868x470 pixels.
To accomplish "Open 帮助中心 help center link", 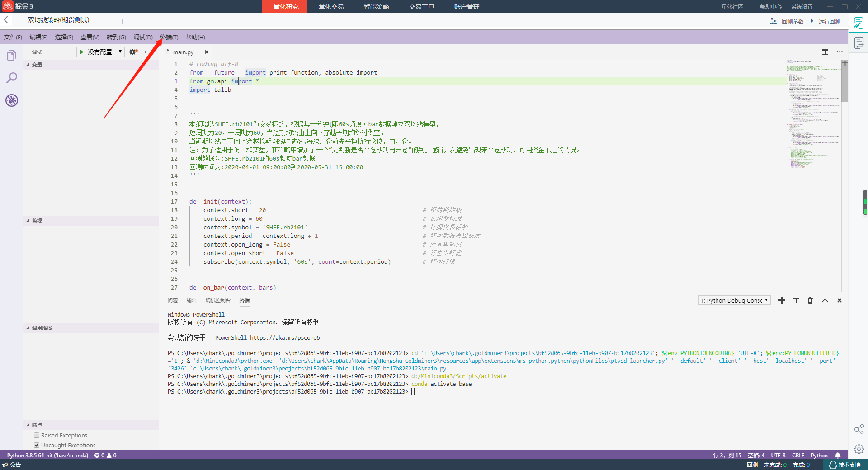I will click(771, 6).
